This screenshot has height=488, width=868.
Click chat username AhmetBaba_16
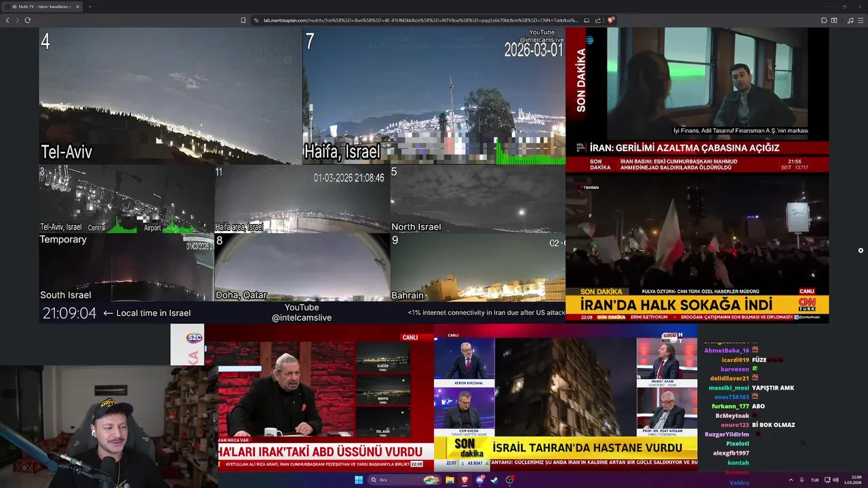click(x=726, y=350)
